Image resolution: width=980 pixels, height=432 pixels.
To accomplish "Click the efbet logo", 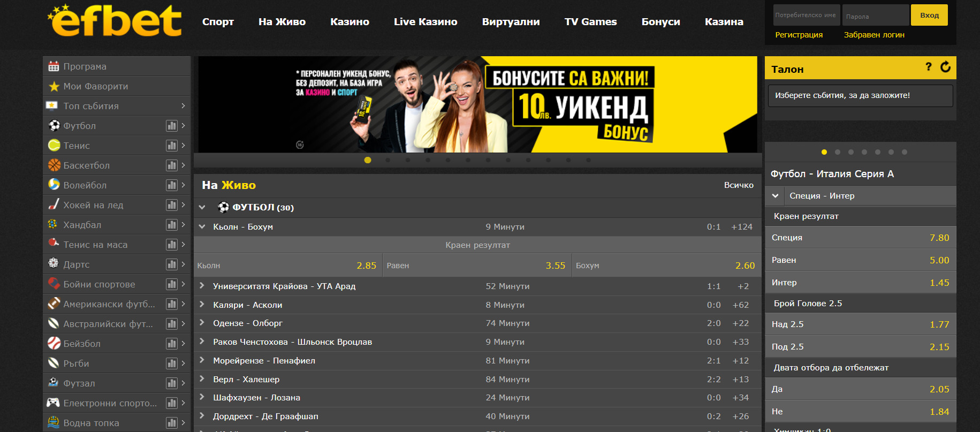I will click(x=115, y=20).
